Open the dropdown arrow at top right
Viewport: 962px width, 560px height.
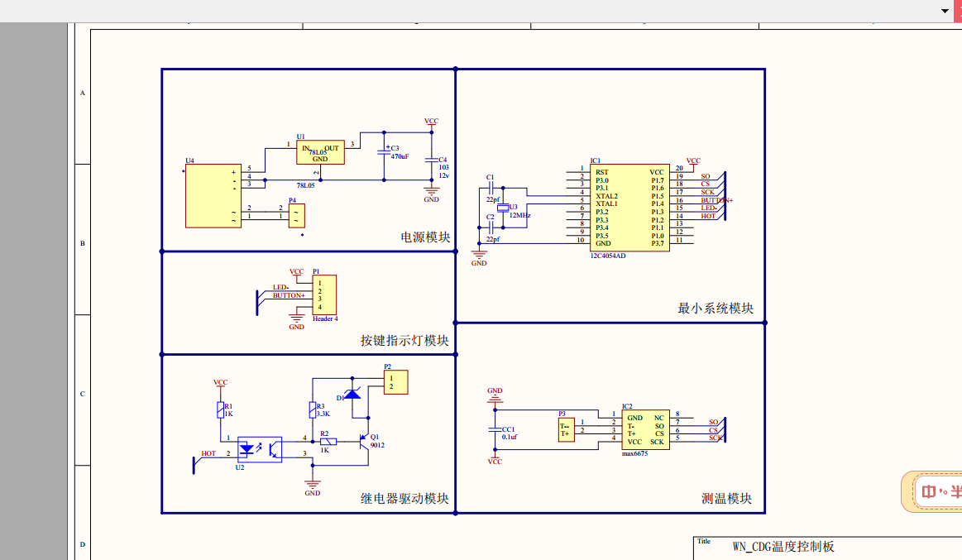coord(945,11)
